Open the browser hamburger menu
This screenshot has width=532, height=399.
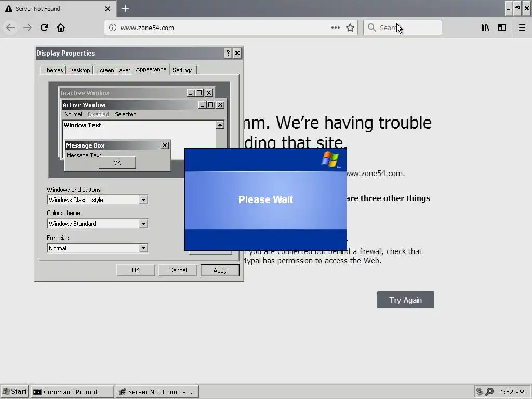(522, 28)
